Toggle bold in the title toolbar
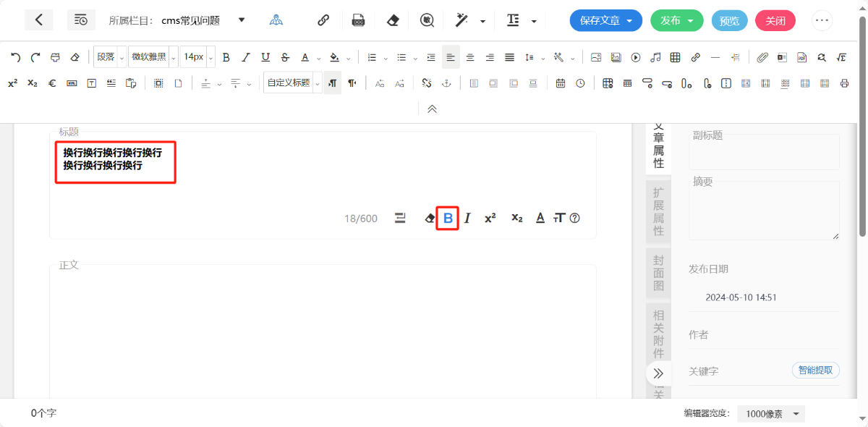Viewport: 868px width, 427px height. 448,218
